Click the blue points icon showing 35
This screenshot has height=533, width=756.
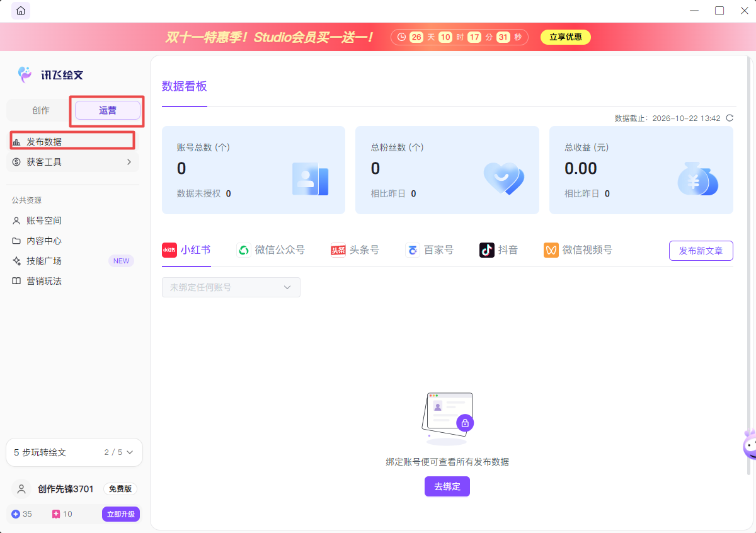tap(16, 514)
